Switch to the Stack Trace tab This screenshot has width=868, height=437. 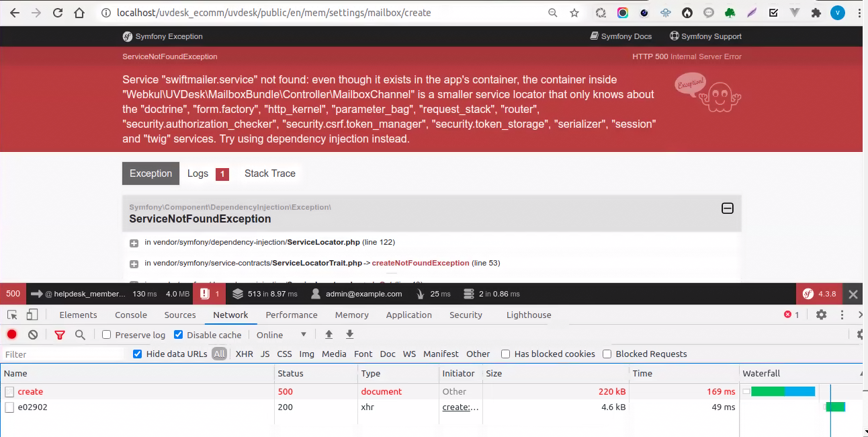[x=270, y=173]
